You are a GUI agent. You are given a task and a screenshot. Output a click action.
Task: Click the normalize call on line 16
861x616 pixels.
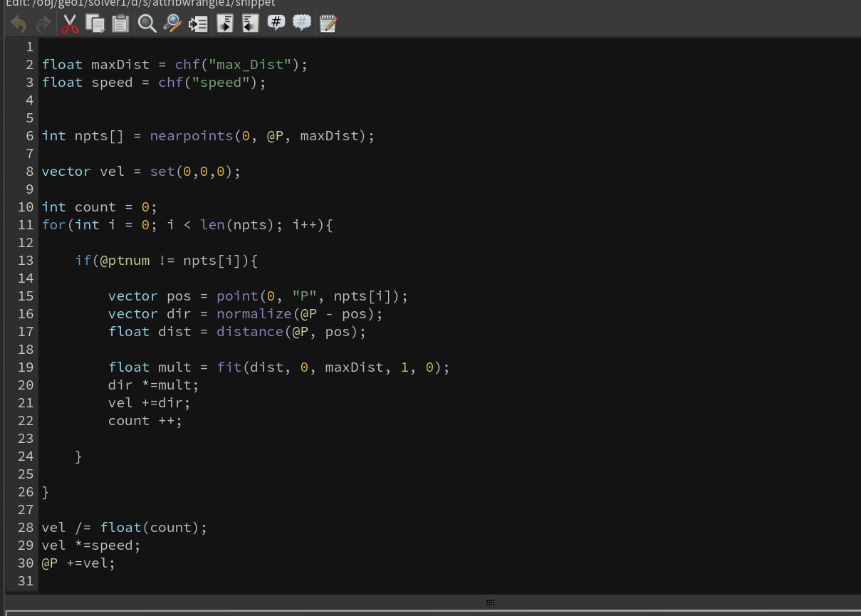click(299, 314)
